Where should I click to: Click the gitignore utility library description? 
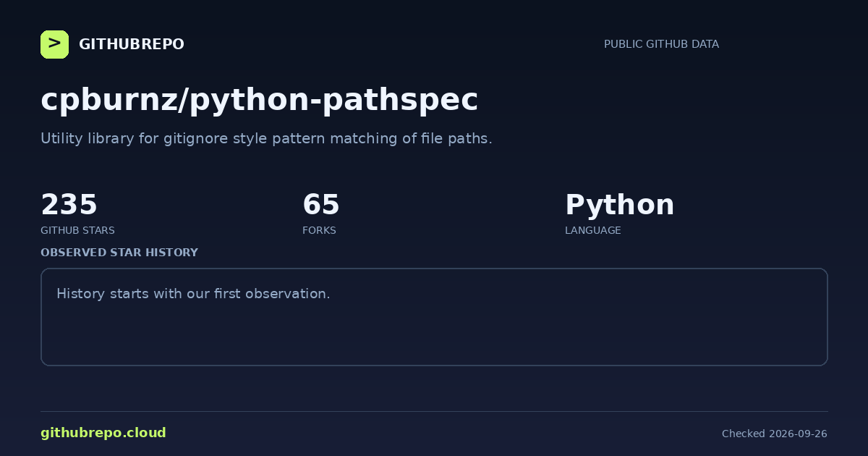(266, 138)
